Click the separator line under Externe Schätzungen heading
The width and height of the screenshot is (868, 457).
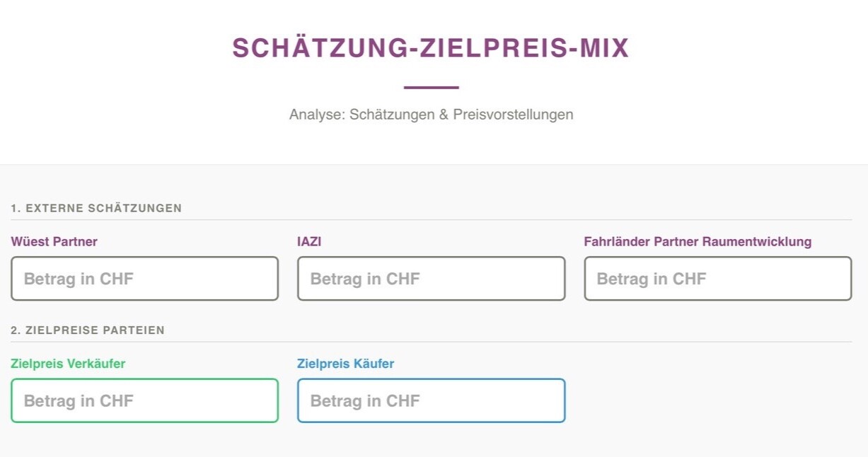[x=431, y=220]
